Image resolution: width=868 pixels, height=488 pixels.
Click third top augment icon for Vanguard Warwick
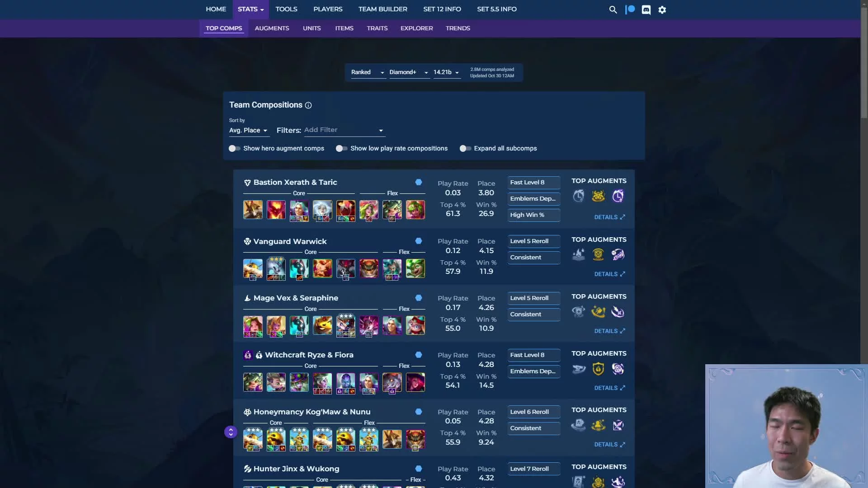618,254
